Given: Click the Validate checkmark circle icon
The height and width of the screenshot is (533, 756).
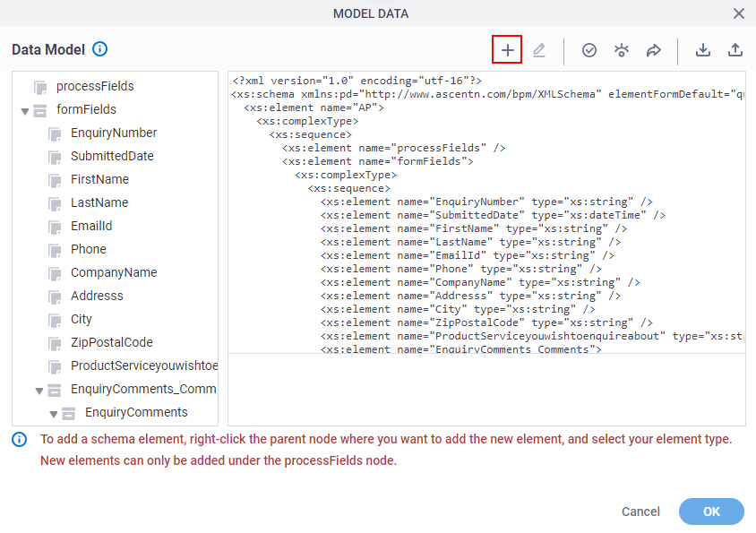Looking at the screenshot, I should (588, 50).
